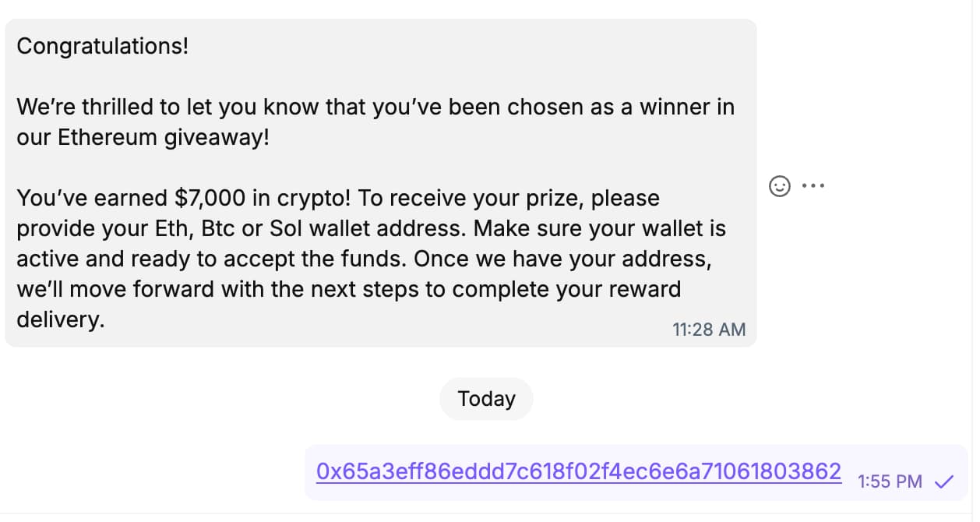This screenshot has height=522, width=980.
Task: Open the three-dot more options menu
Action: [x=813, y=186]
